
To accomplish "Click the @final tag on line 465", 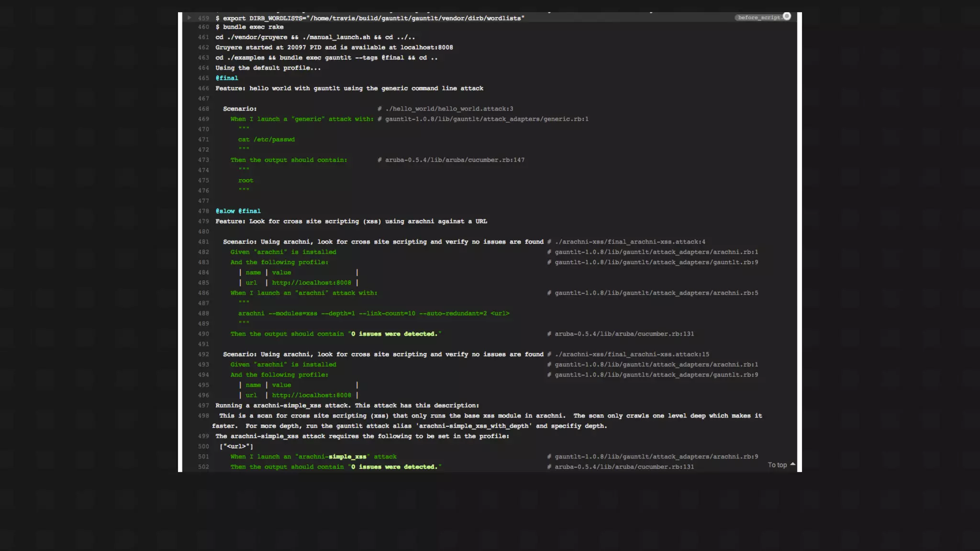I will coord(226,78).
